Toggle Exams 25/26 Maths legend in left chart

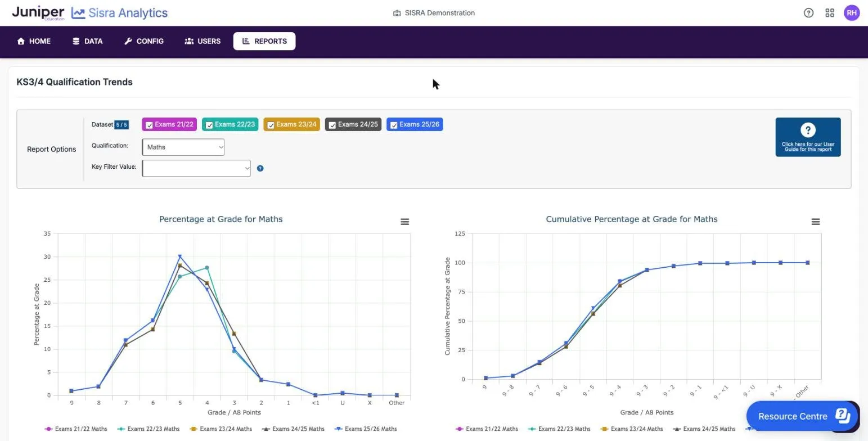coord(366,429)
